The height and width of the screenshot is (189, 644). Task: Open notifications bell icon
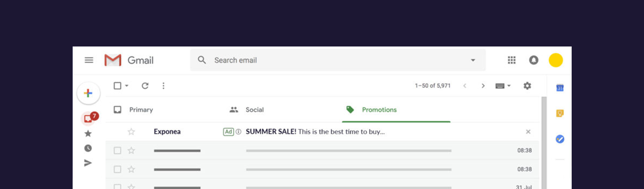tap(534, 60)
